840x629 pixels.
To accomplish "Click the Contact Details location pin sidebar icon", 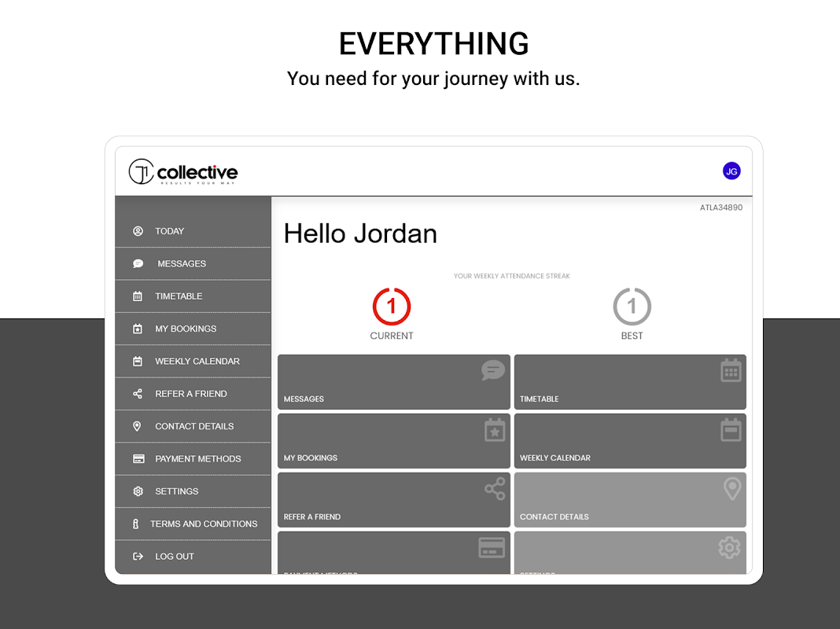I will pos(137,427).
